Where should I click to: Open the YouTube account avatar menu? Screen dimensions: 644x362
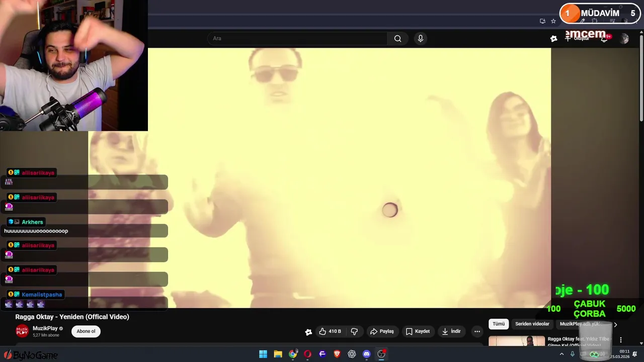point(624,39)
